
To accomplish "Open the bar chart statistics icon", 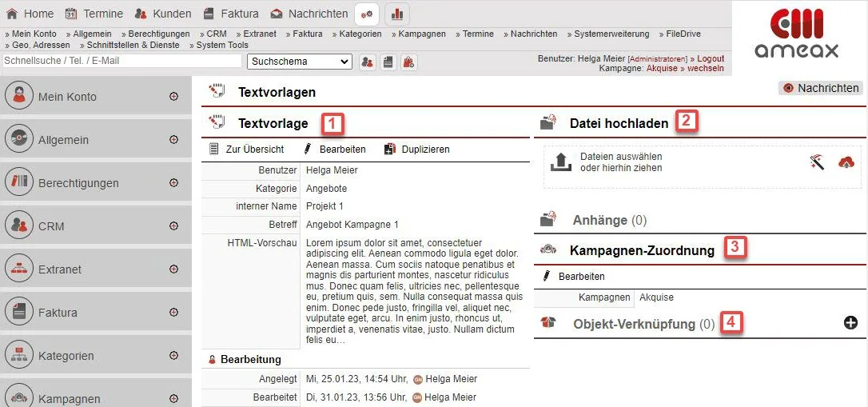I will tap(397, 14).
